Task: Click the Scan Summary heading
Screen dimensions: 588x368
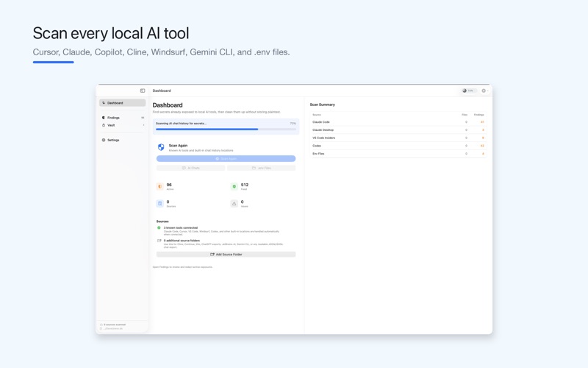Action: point(322,105)
